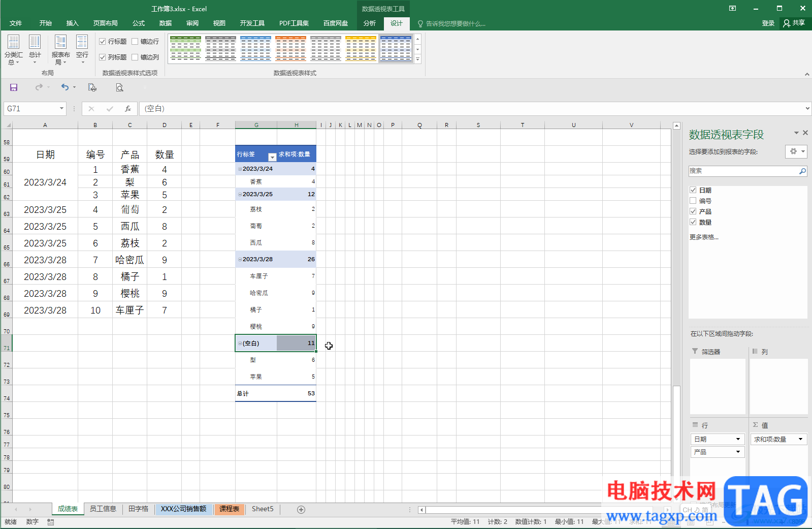812x529 pixels.
Task: Collapse the 2023/3/28 pivot group
Action: [240, 259]
